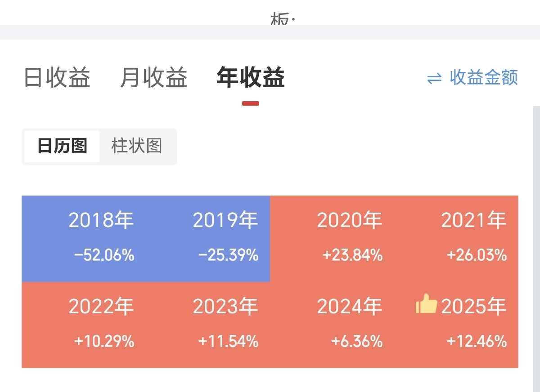The height and width of the screenshot is (392, 540).
Task: Tap the 2023年 cell with +11.54%
Action: (208, 325)
